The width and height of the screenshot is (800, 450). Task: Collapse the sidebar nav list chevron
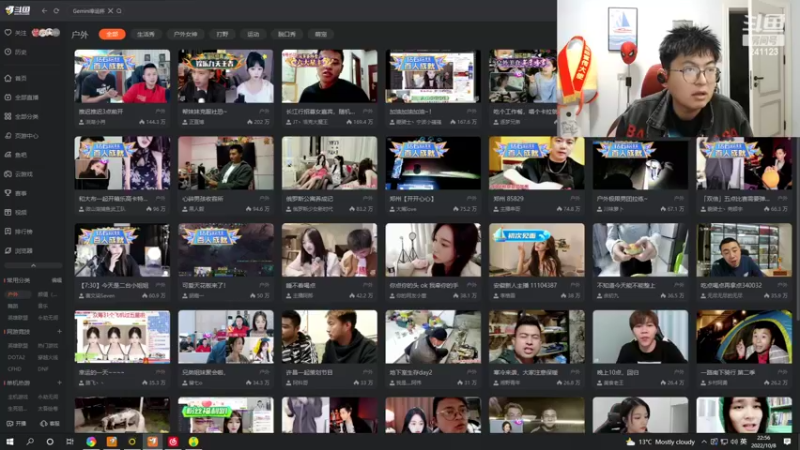[33, 265]
